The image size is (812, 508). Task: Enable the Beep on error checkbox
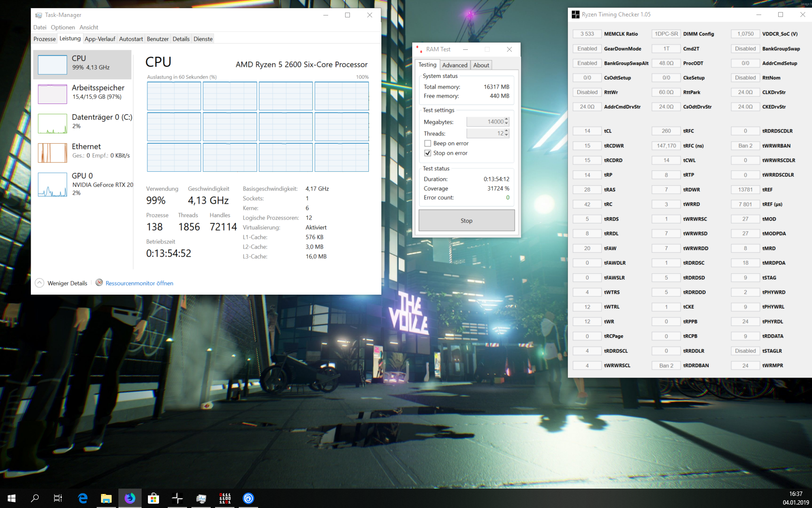coord(428,144)
